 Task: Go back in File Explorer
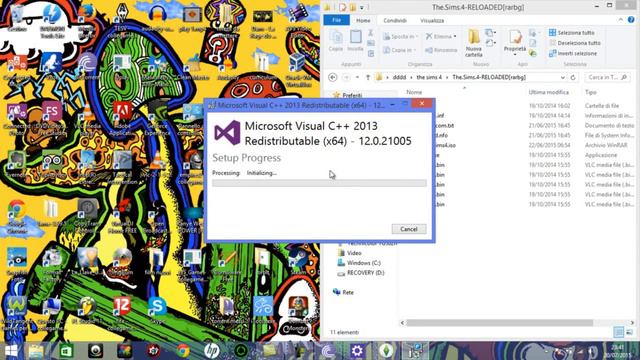[333, 77]
